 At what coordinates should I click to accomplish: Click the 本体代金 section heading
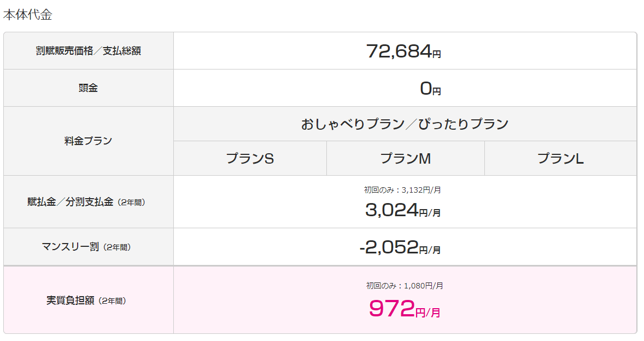pos(27,15)
